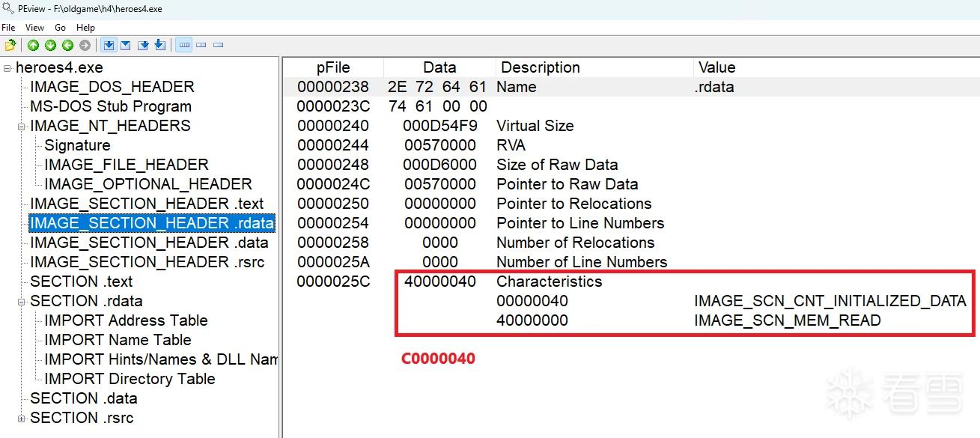Viewport: 980px width, 438px height.
Task: Click the green up arrow button
Action: coord(33,45)
